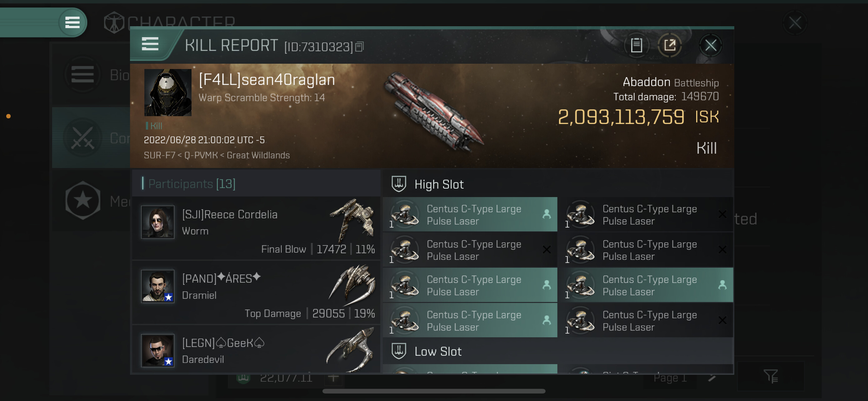The width and height of the screenshot is (868, 401).
Task: Copy kill report ID 7310323
Action: pyautogui.click(x=360, y=47)
